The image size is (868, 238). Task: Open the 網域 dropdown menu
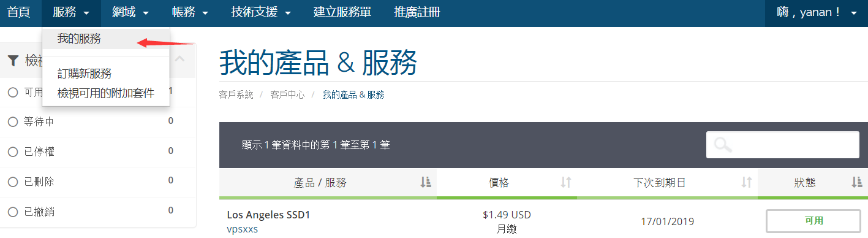pos(131,12)
